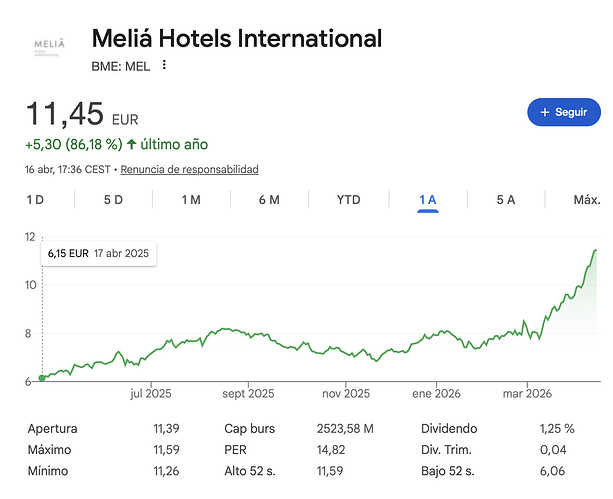
Task: Open the three-dot options menu
Action: [x=165, y=65]
